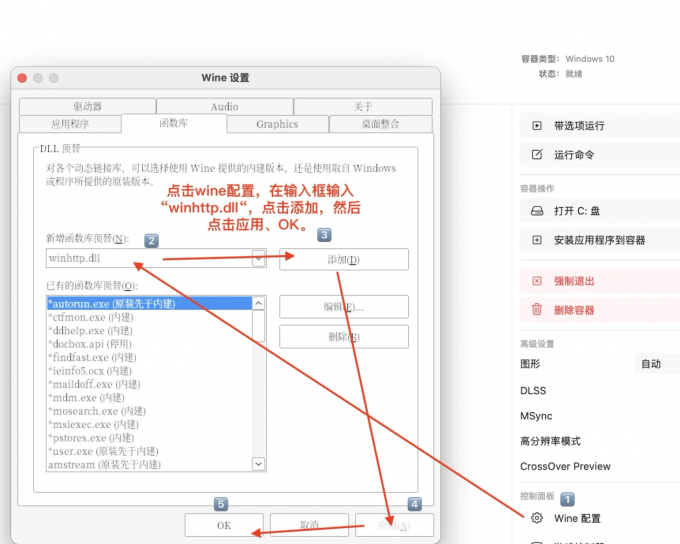Image resolution: width=680 pixels, height=544 pixels.
Task: Select *ctfmon.exe (内建) entry
Action: point(149,317)
